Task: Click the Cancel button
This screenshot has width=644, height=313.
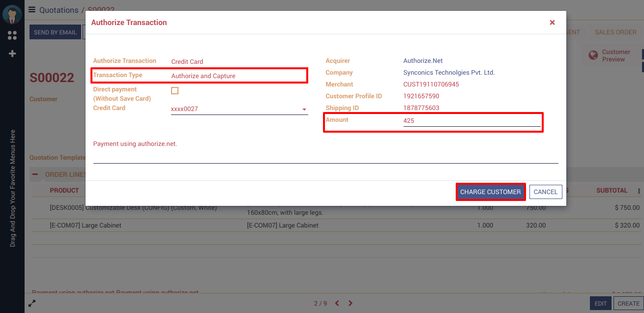Action: (545, 192)
